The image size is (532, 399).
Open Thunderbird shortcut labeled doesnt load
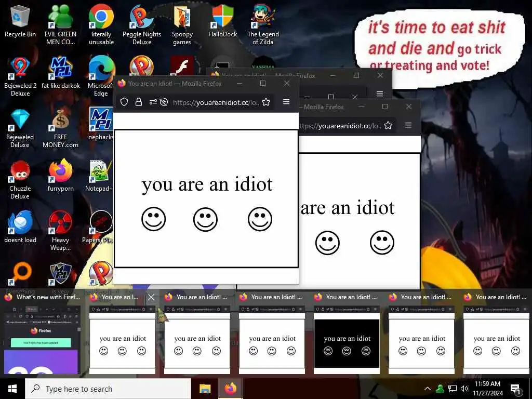point(20,228)
